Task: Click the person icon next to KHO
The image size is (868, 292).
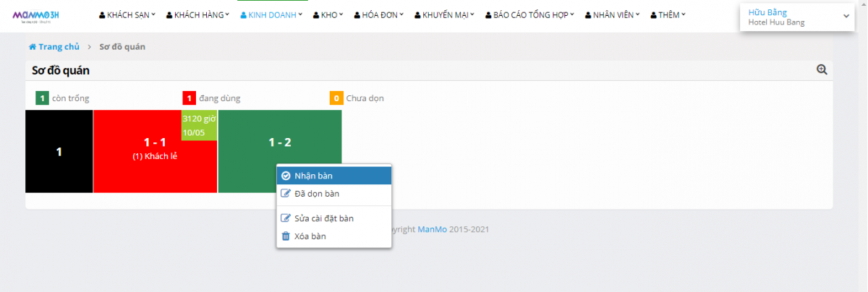Action: point(316,14)
